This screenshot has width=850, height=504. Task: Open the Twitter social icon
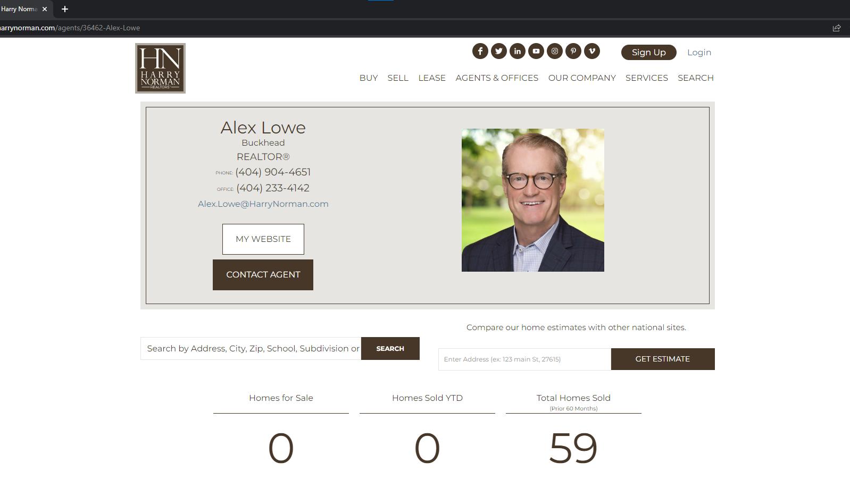(x=498, y=51)
